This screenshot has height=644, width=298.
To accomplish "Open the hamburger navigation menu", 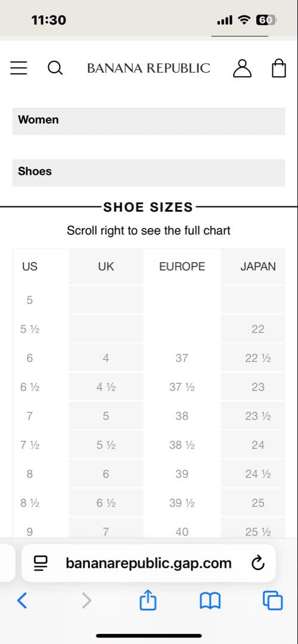I will click(18, 68).
